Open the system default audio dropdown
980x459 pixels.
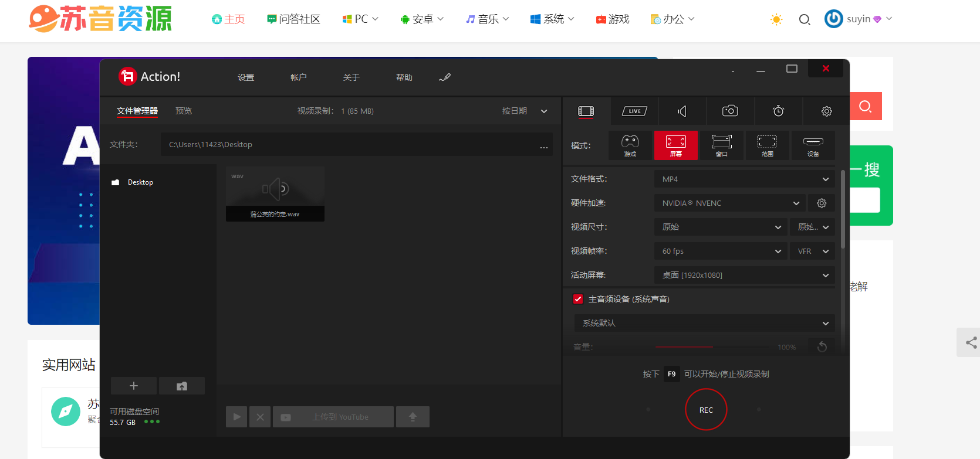coord(704,323)
